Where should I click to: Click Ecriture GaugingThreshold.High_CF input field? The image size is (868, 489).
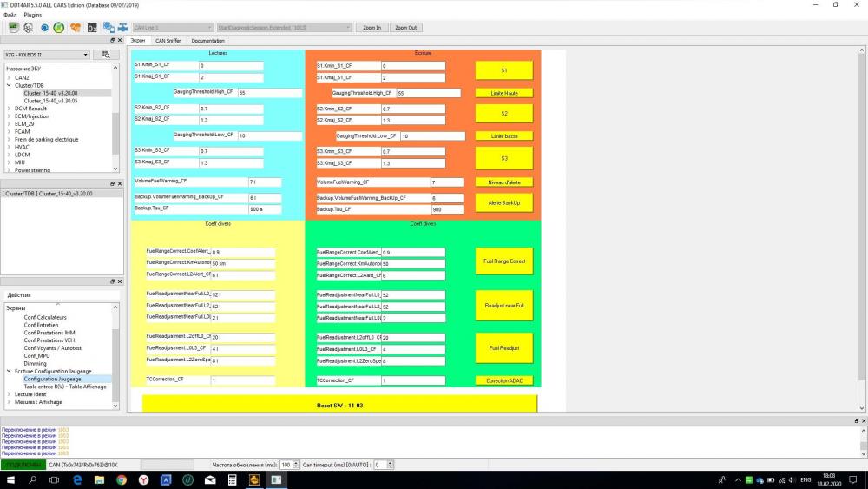pyautogui.click(x=429, y=93)
